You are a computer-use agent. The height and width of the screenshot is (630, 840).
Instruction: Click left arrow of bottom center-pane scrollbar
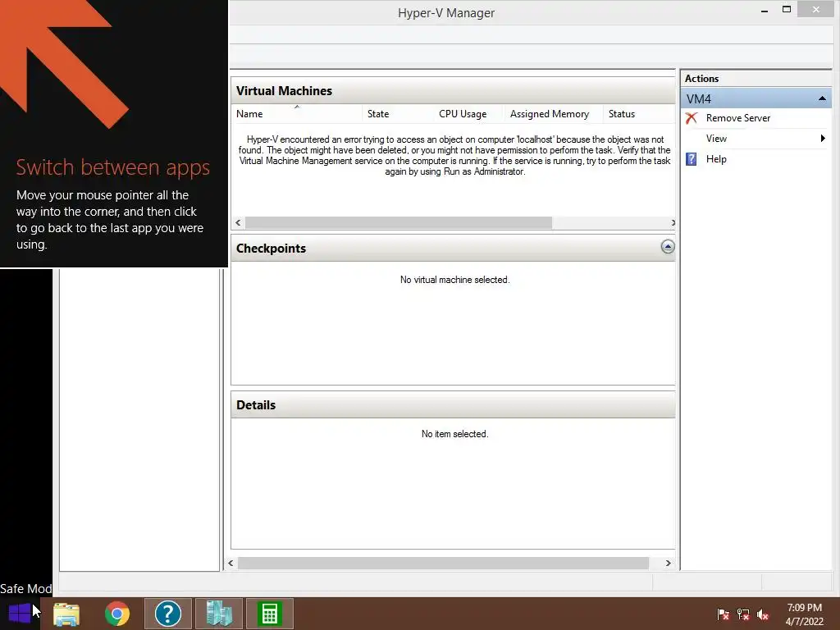pyautogui.click(x=231, y=563)
